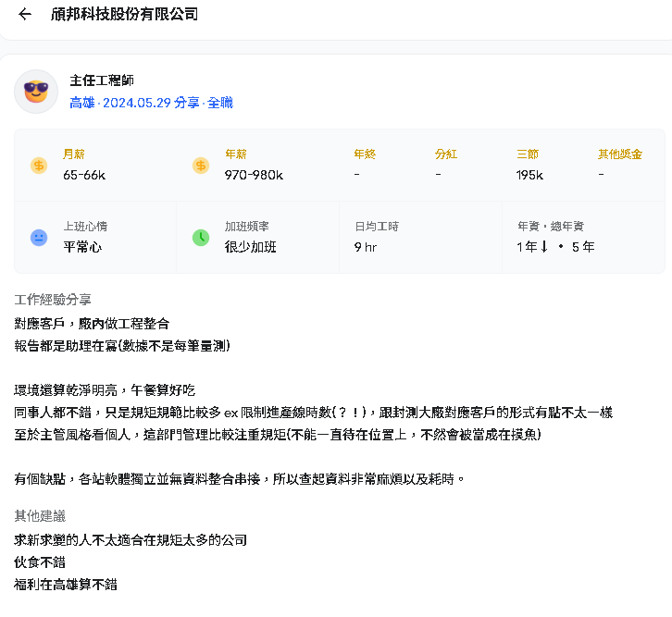
Task: Select the job title 主任工程師
Action: pyautogui.click(x=102, y=80)
